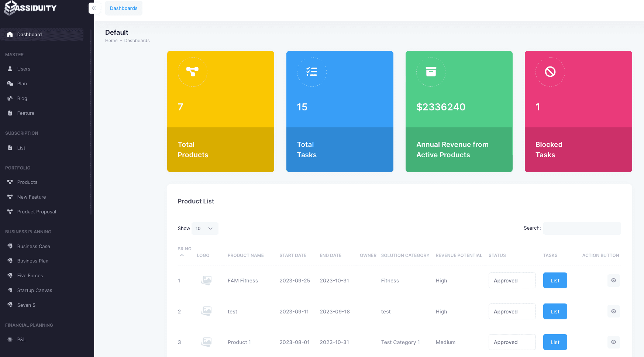Screen dimensions: 644x357
Task: Click the Annual Revenue archive box icon
Action: pos(431,72)
